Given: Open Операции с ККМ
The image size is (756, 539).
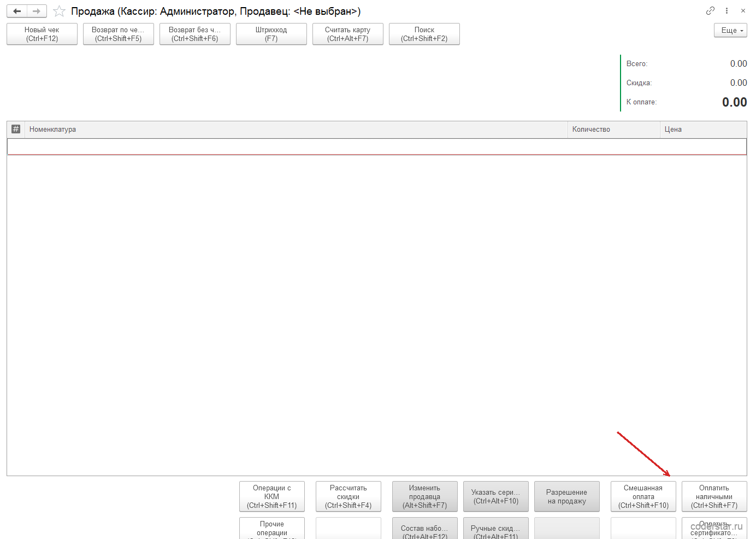Looking at the screenshot, I should (x=272, y=496).
